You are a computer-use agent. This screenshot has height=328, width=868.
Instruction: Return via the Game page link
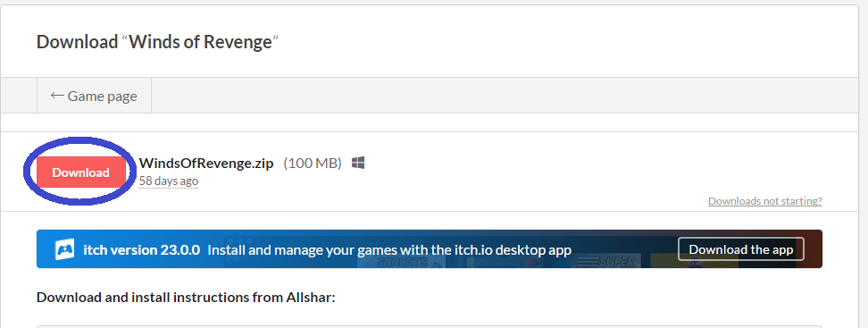click(94, 96)
